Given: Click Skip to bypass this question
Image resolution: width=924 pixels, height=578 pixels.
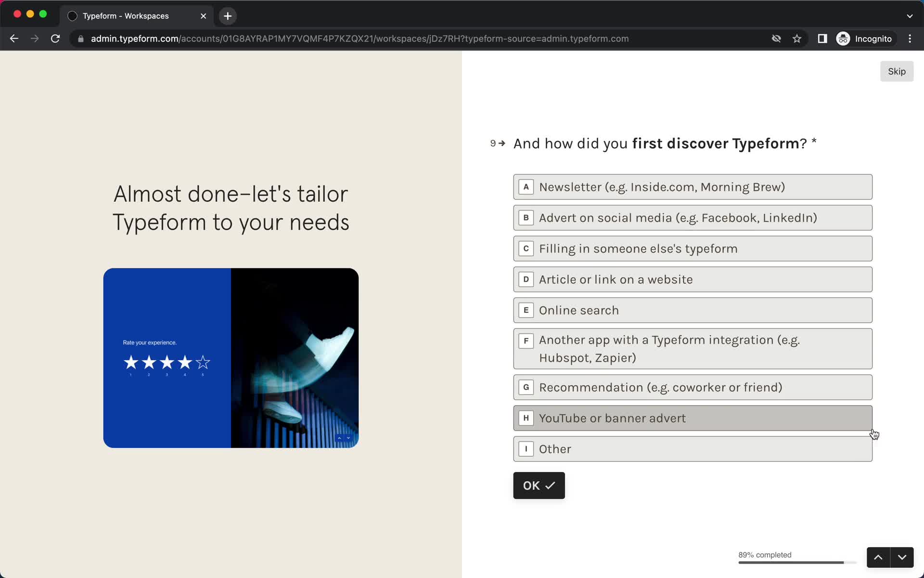Looking at the screenshot, I should coord(897,71).
